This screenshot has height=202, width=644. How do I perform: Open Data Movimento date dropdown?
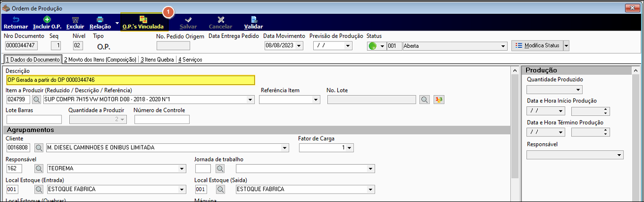point(299,46)
